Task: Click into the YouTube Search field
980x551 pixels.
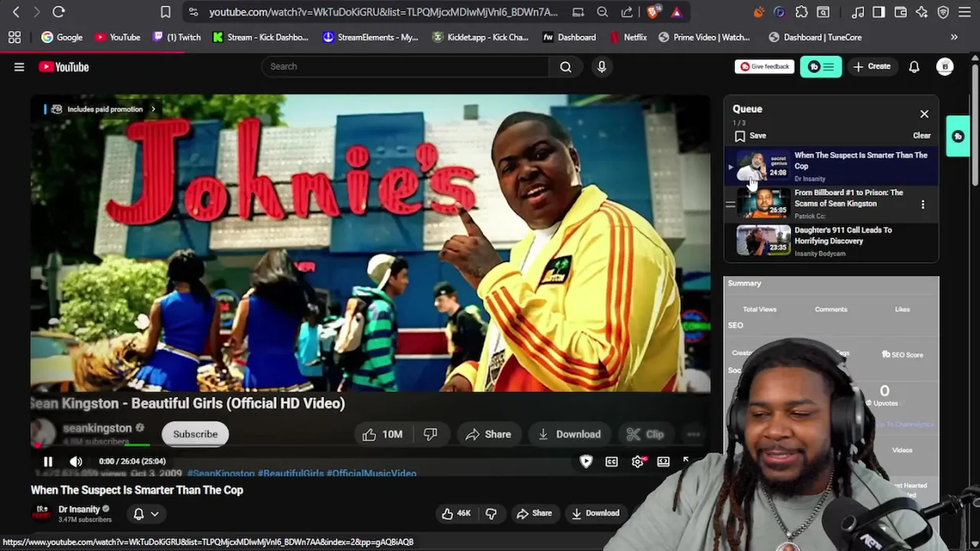Action: click(405, 67)
